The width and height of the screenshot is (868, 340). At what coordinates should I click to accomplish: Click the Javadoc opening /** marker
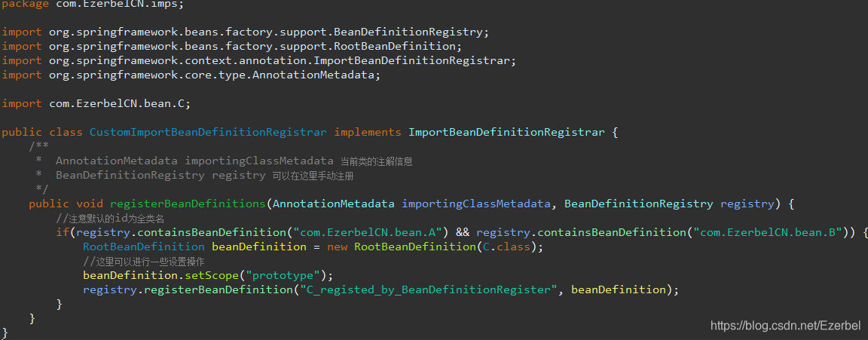click(x=38, y=146)
